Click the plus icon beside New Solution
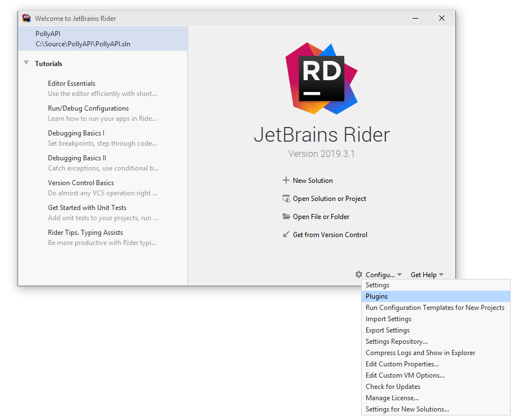518x420 pixels. point(286,181)
